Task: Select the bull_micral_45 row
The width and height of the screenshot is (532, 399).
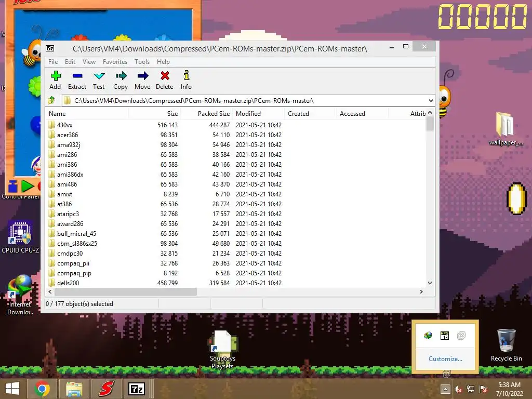Action: point(235,233)
